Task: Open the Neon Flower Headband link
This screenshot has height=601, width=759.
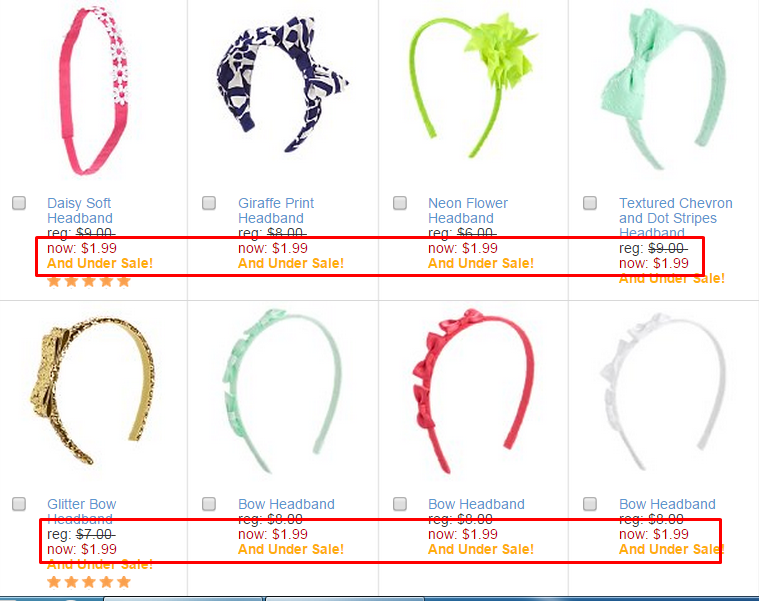Action: pyautogui.click(x=468, y=210)
